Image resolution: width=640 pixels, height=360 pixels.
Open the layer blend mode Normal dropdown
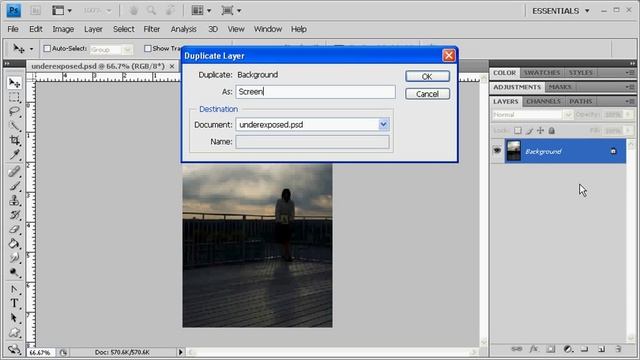pos(532,115)
